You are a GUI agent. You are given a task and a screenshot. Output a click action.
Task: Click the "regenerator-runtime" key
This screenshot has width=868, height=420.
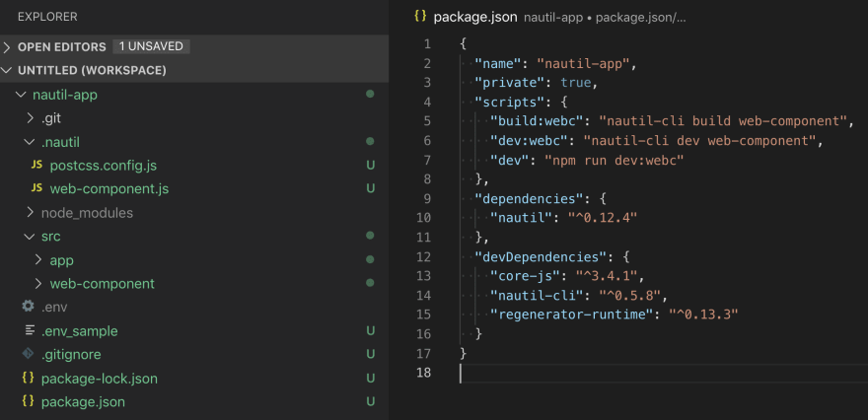(572, 315)
